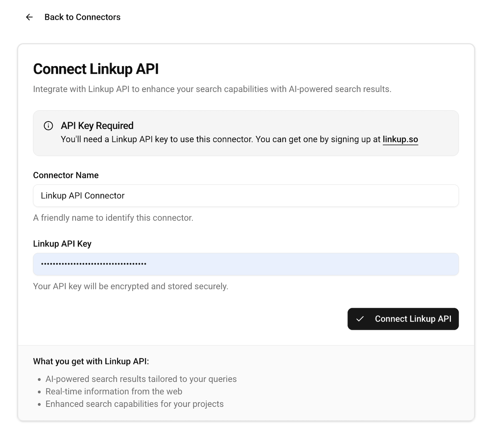Click the Linkup API Key label

point(62,244)
